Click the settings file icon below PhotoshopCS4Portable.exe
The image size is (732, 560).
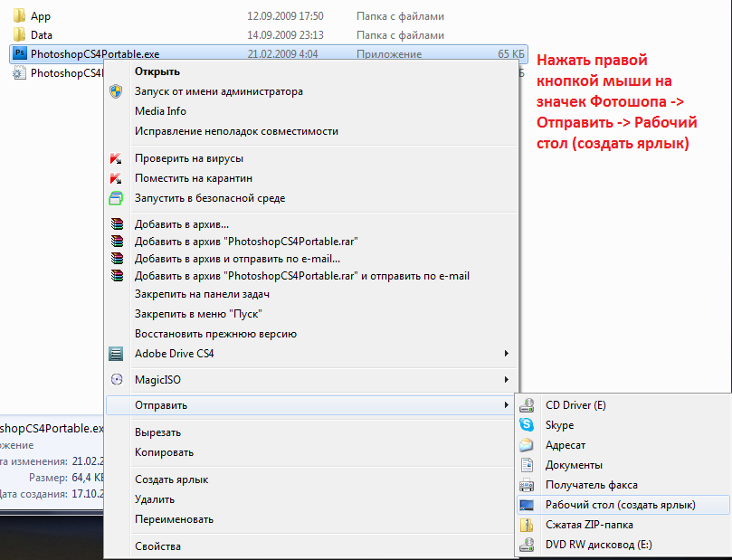(19, 72)
